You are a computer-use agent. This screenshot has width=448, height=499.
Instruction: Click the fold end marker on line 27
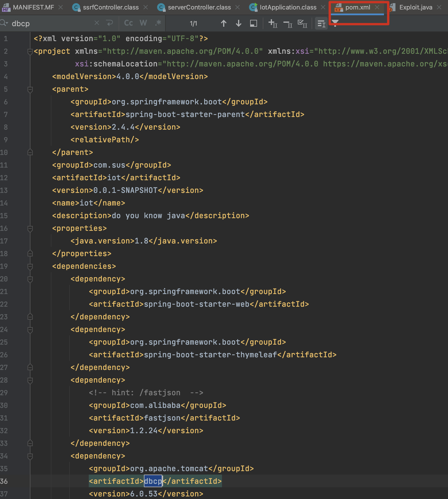pyautogui.click(x=30, y=367)
